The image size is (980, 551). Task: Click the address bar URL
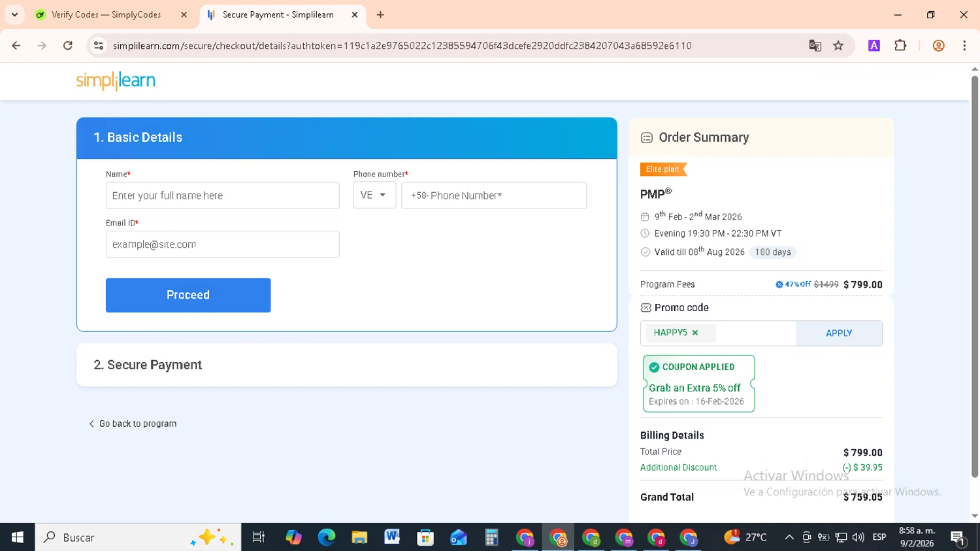[x=402, y=46]
